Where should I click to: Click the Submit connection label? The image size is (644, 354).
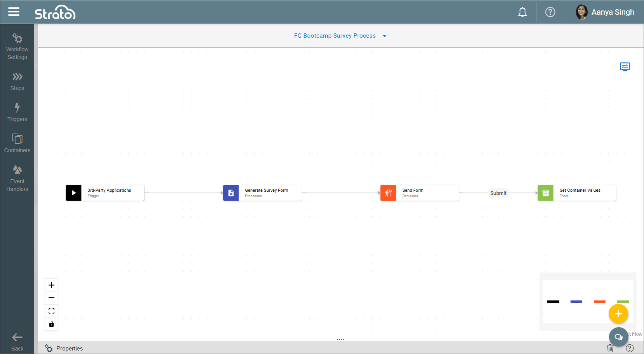click(x=498, y=193)
